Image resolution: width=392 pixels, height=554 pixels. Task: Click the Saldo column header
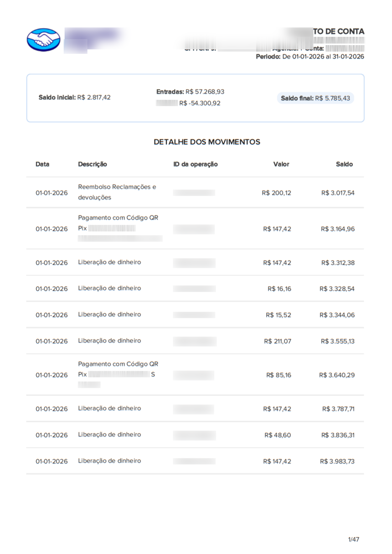click(x=344, y=164)
